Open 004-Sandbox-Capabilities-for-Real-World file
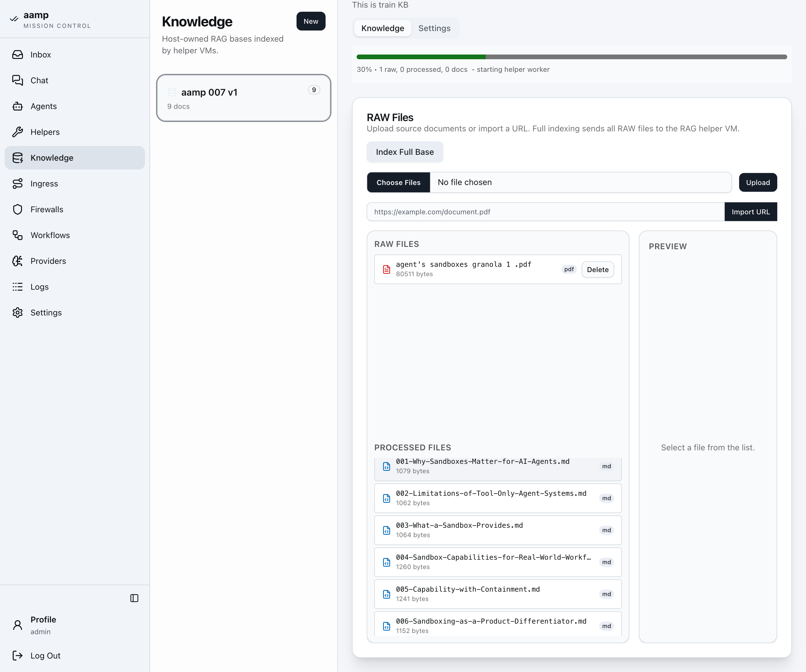The width and height of the screenshot is (806, 672). coord(498,562)
